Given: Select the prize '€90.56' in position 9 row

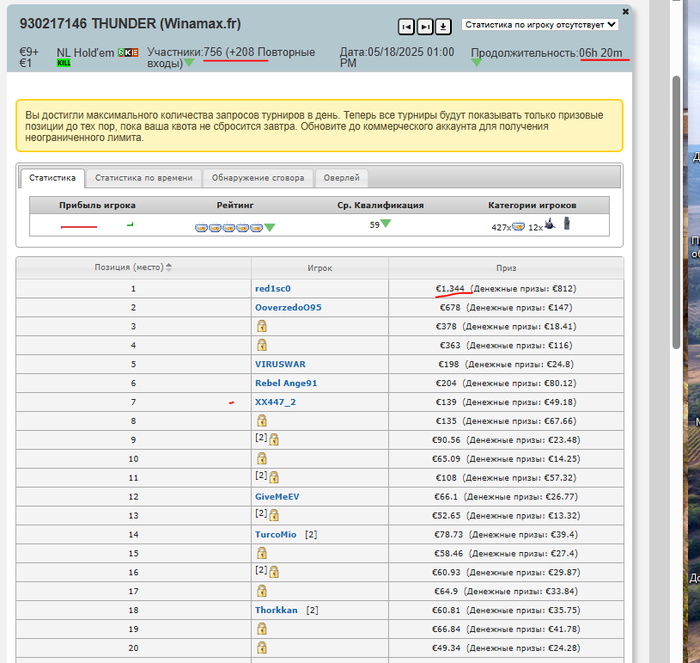Looking at the screenshot, I should (446, 440).
